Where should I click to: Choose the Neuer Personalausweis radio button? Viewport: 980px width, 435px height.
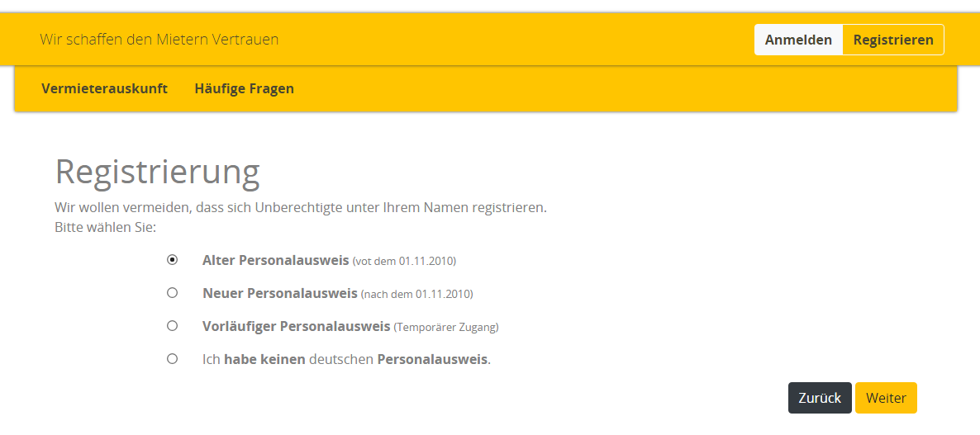point(172,293)
